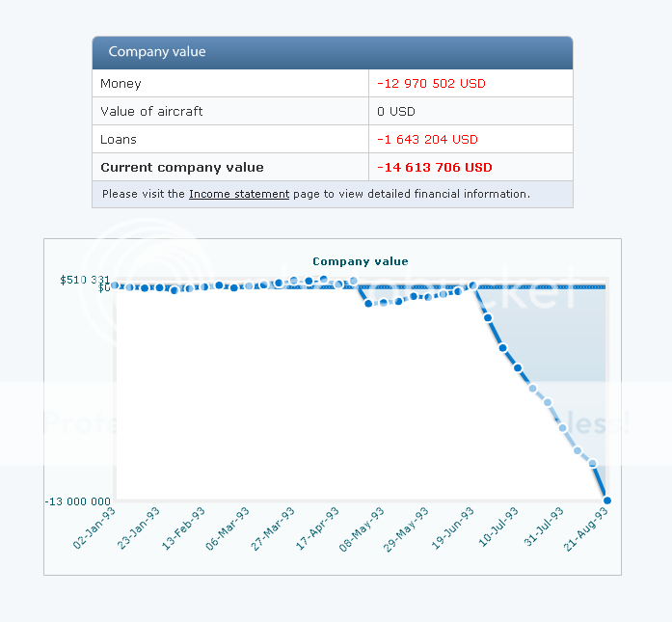This screenshot has width=672, height=622.
Task: Click the -1 643 204 USD loans amount
Action: coord(427,140)
